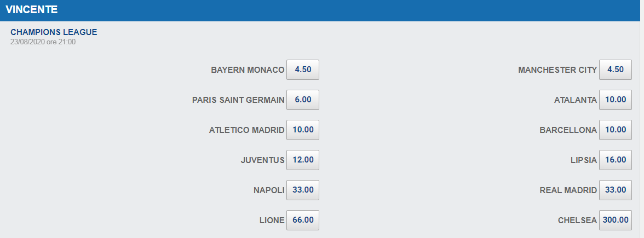Pick Juventus at 12.00
The image size is (644, 238).
(303, 160)
